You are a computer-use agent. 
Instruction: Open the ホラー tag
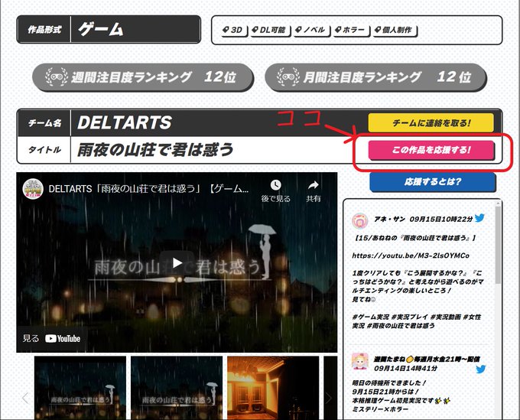pos(351,30)
